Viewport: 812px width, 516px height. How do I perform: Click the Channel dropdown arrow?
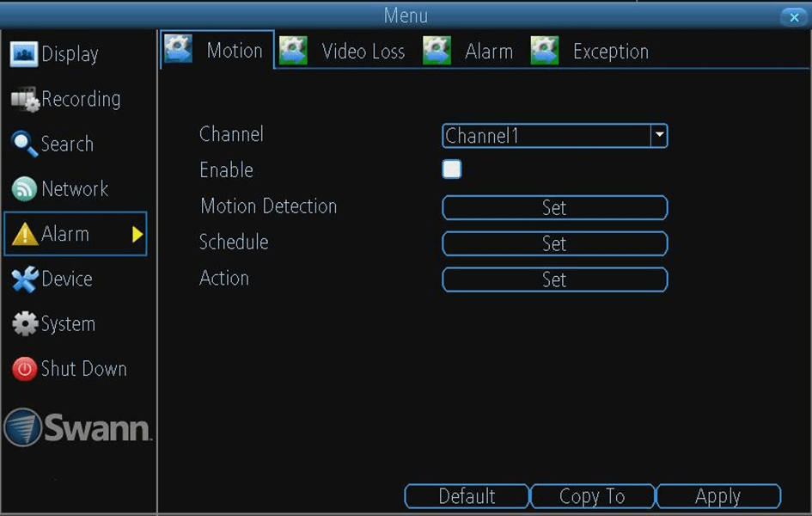[x=658, y=135]
